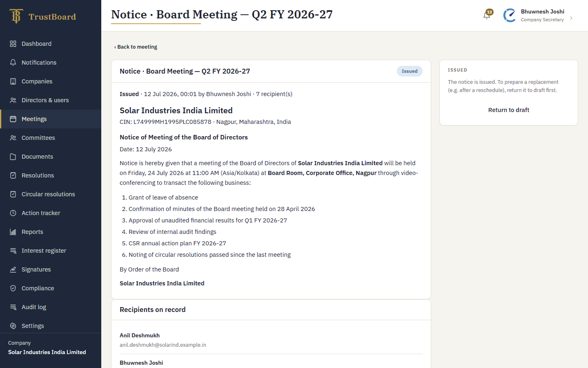Select Solar Industries India Limited company switcher
The width and height of the screenshot is (588, 368).
pos(47,352)
